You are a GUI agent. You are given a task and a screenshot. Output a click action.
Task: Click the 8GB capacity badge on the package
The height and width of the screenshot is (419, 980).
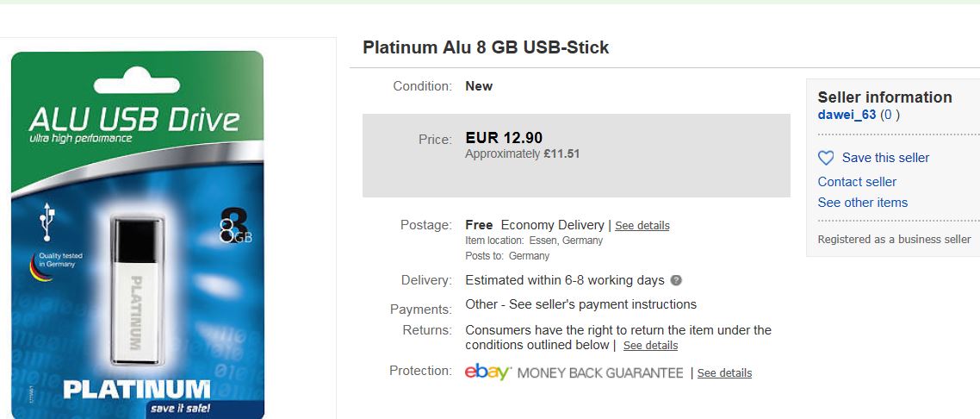236,226
